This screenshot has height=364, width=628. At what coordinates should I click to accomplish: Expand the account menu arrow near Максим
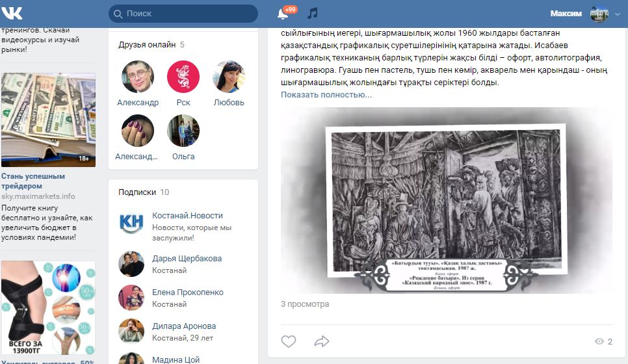click(618, 14)
